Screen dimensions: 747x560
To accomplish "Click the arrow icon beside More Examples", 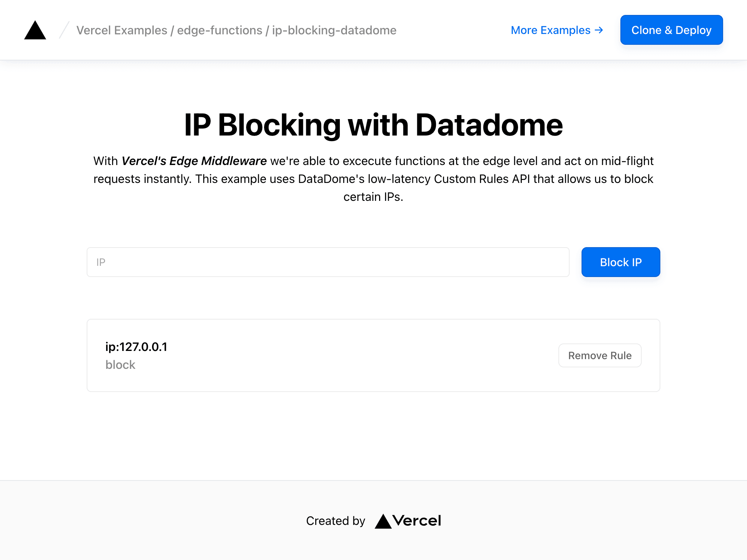I will tap(599, 30).
